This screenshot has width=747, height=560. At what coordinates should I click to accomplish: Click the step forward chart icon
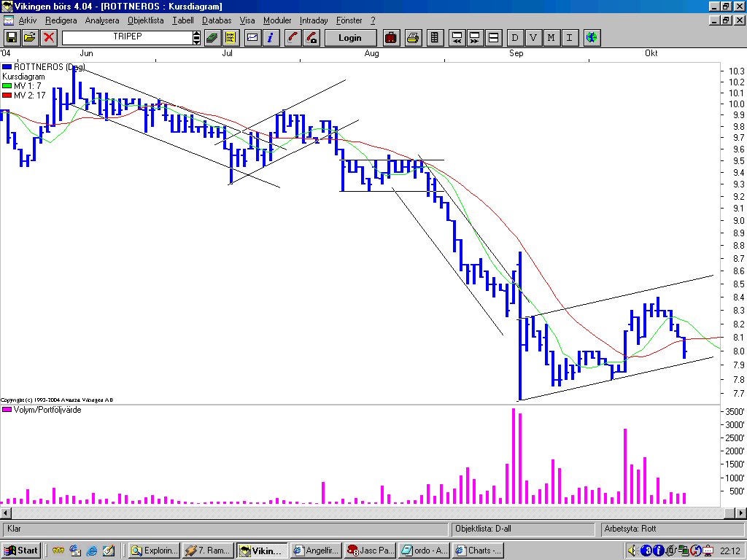[475, 38]
